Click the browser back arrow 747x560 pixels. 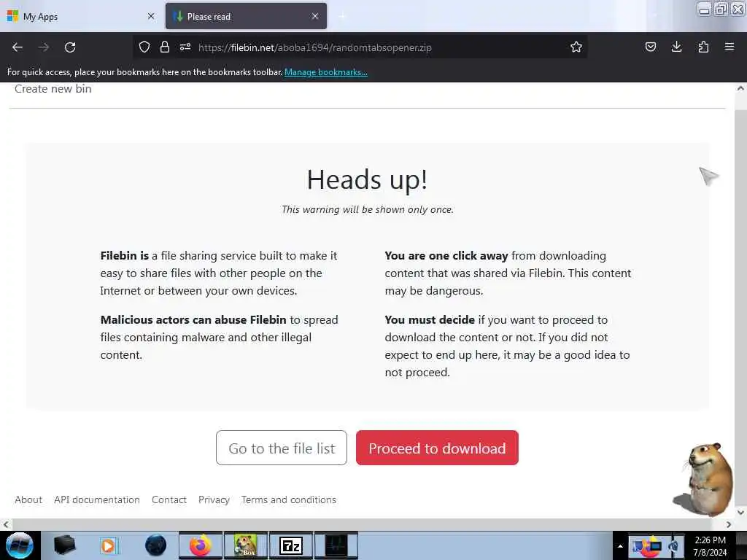point(18,47)
